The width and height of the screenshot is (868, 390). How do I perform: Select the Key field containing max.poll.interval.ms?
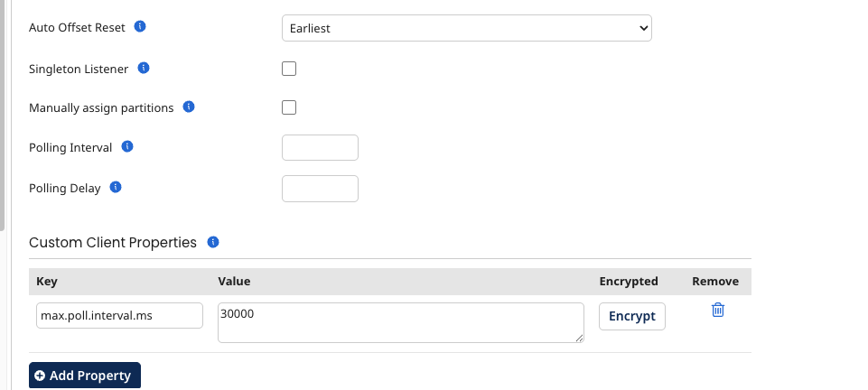(x=119, y=315)
